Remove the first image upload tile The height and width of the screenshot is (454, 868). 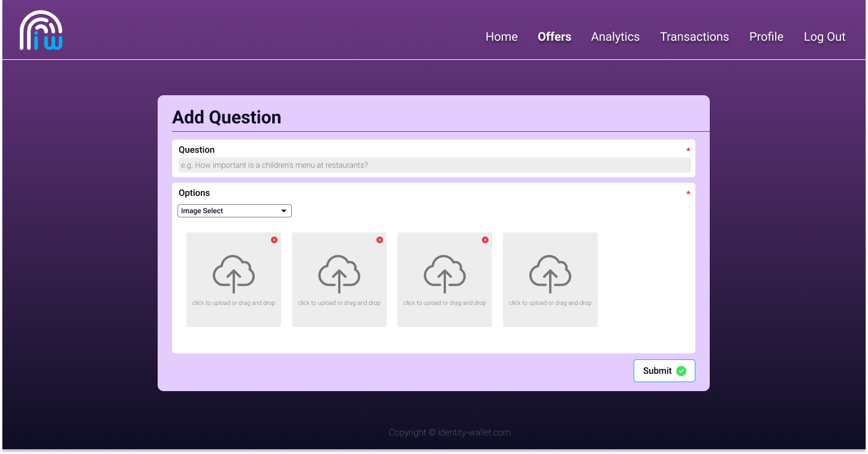coord(274,240)
